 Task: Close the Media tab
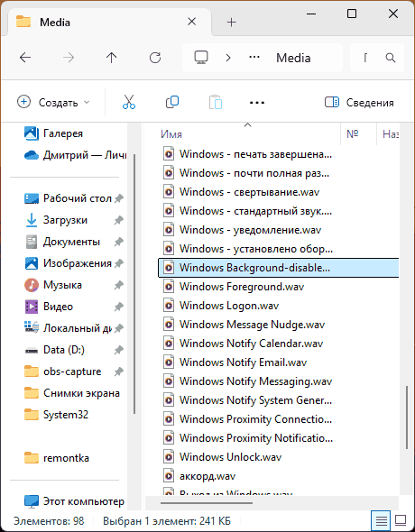tap(192, 22)
